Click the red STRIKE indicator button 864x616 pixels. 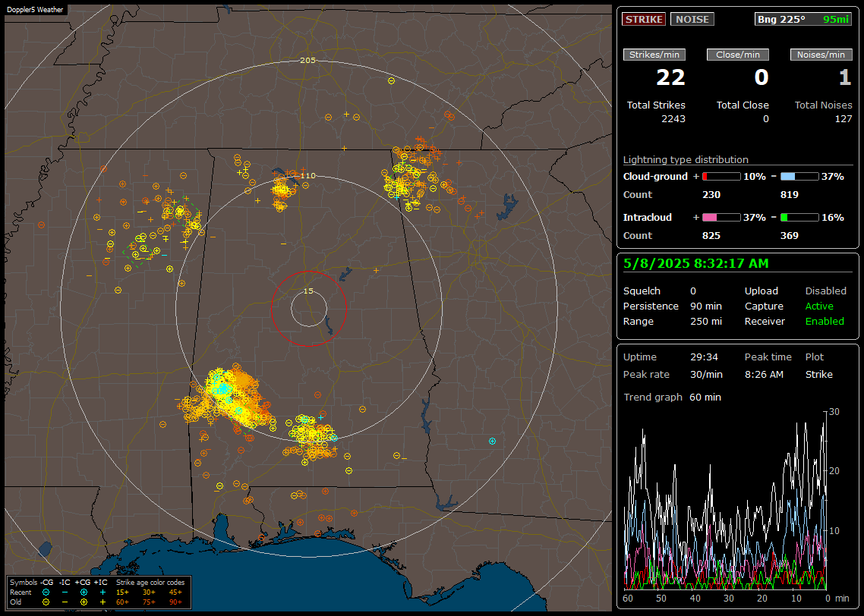[644, 19]
